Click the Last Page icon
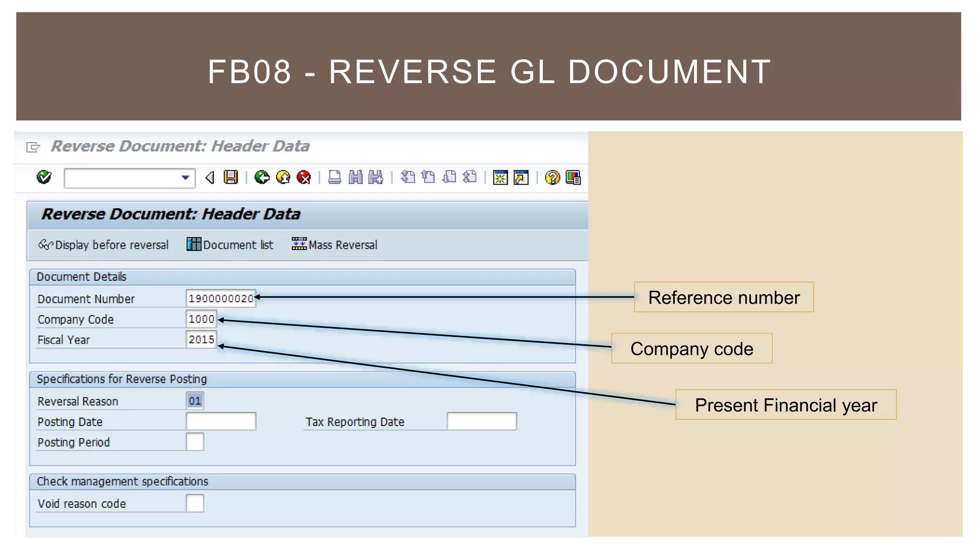980x551 pixels. click(470, 177)
